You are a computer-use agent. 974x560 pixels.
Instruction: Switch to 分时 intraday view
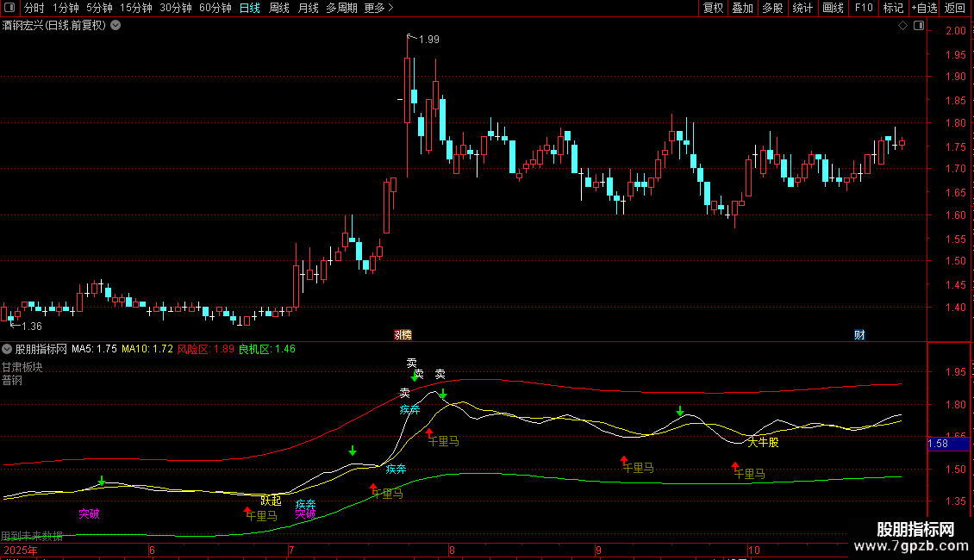click(34, 8)
